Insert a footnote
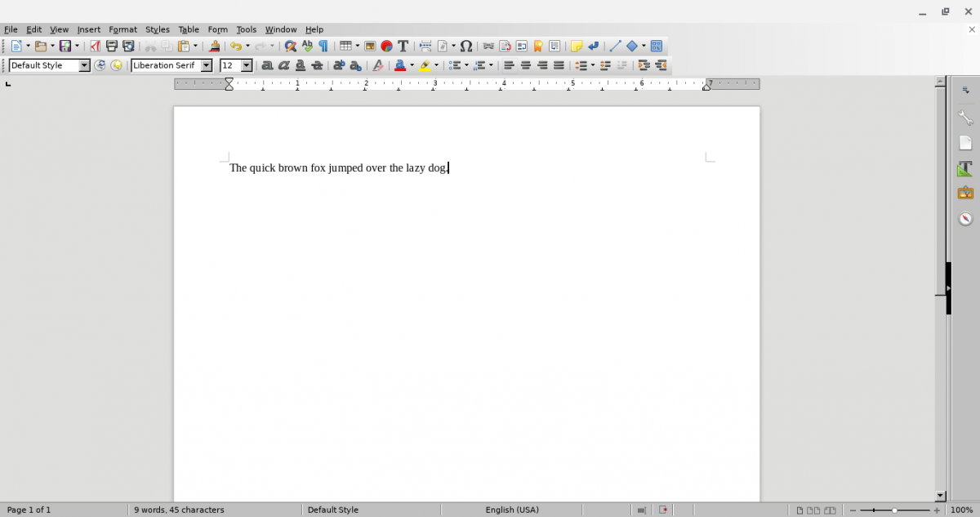Screen dimensions: 980x517 tap(505, 47)
